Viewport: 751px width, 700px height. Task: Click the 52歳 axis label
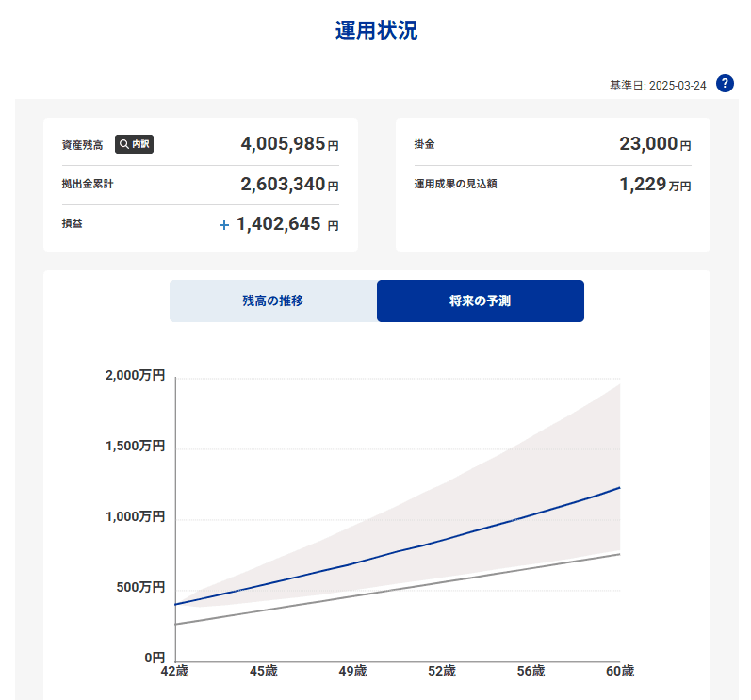click(x=442, y=672)
